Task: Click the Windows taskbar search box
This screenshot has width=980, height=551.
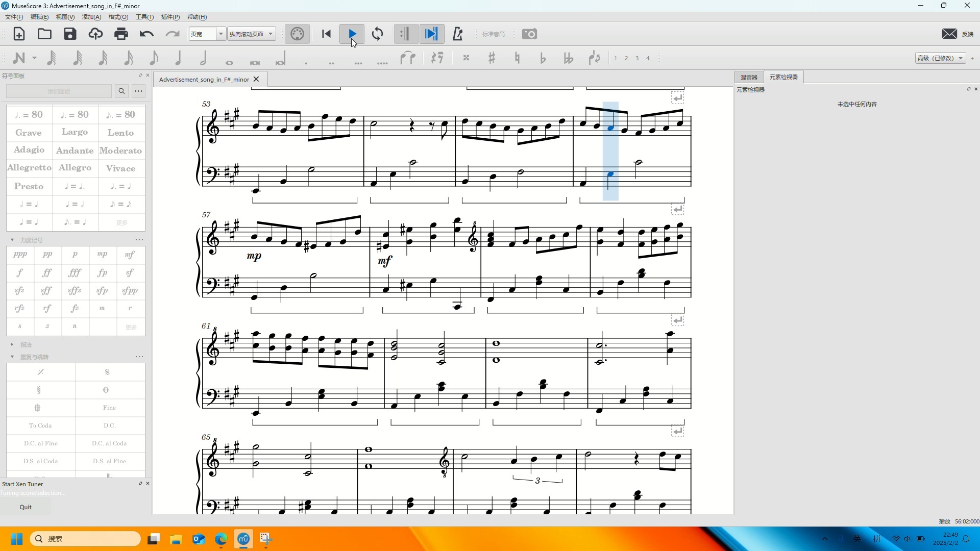Action: point(85,539)
